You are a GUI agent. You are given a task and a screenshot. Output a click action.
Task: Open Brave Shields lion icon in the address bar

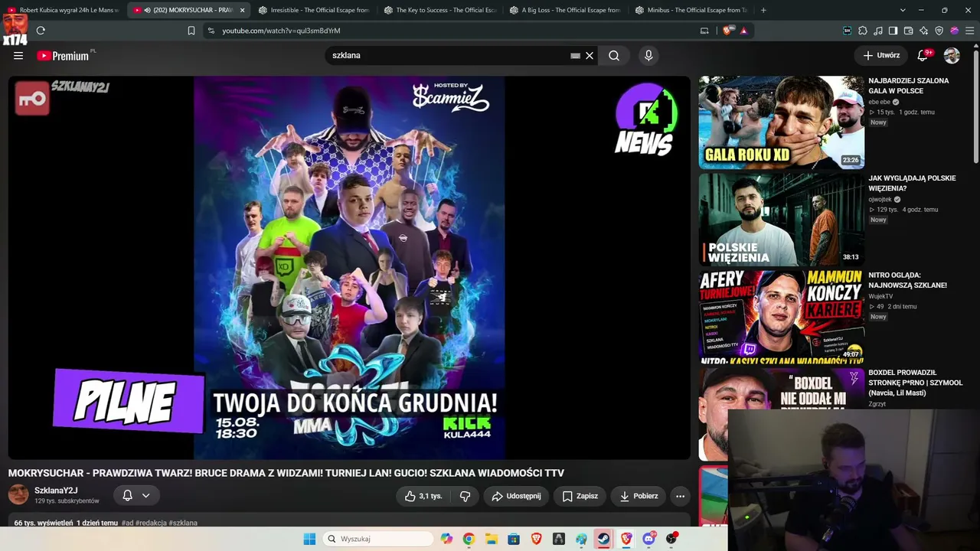727,31
